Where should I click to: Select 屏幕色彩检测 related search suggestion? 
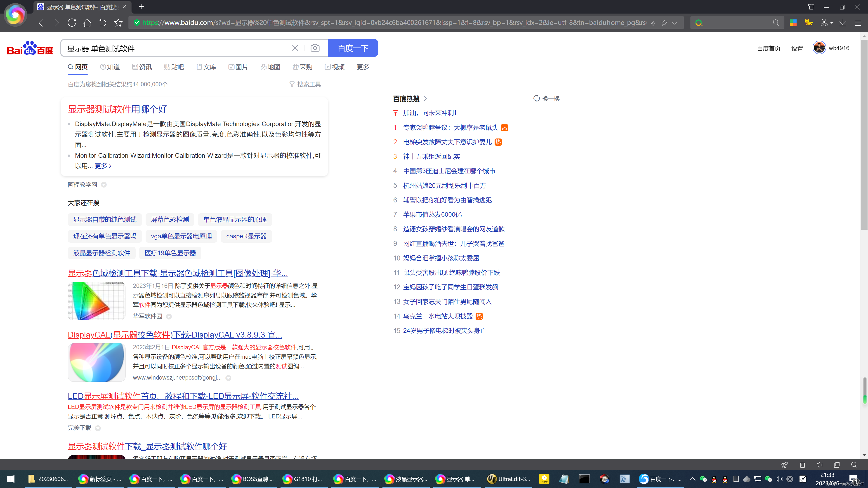[170, 220]
